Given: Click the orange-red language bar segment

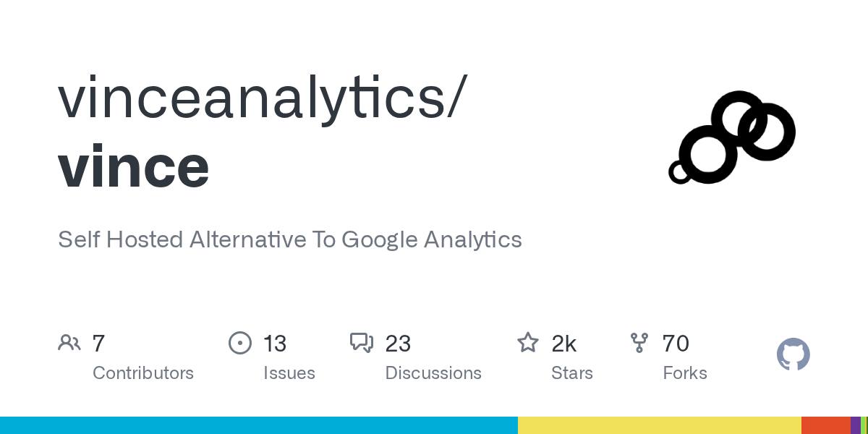Looking at the screenshot, I should pos(825,425).
